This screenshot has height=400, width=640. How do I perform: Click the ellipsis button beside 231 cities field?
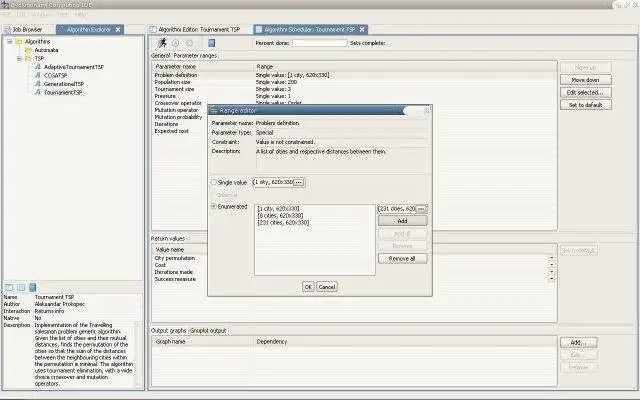pyautogui.click(x=421, y=209)
